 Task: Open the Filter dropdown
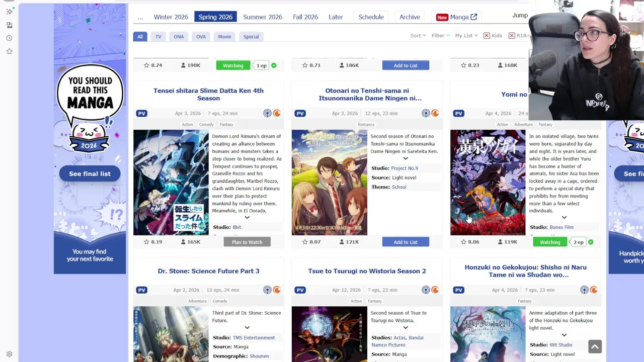440,36
